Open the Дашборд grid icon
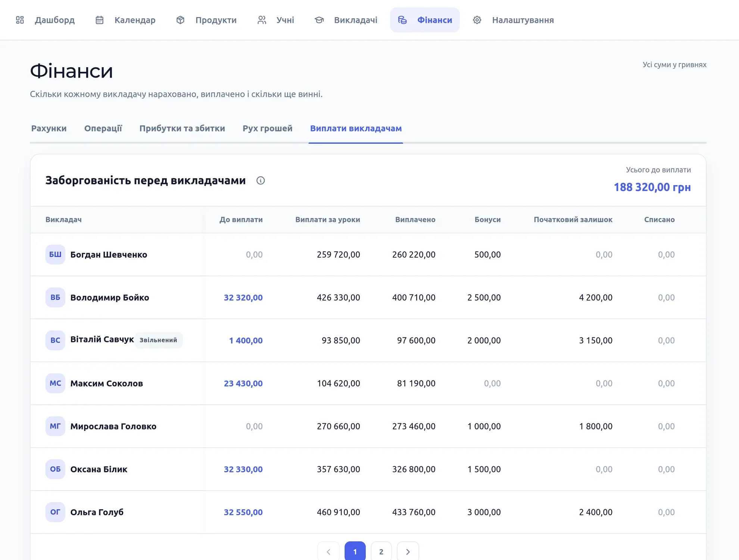 tap(20, 20)
